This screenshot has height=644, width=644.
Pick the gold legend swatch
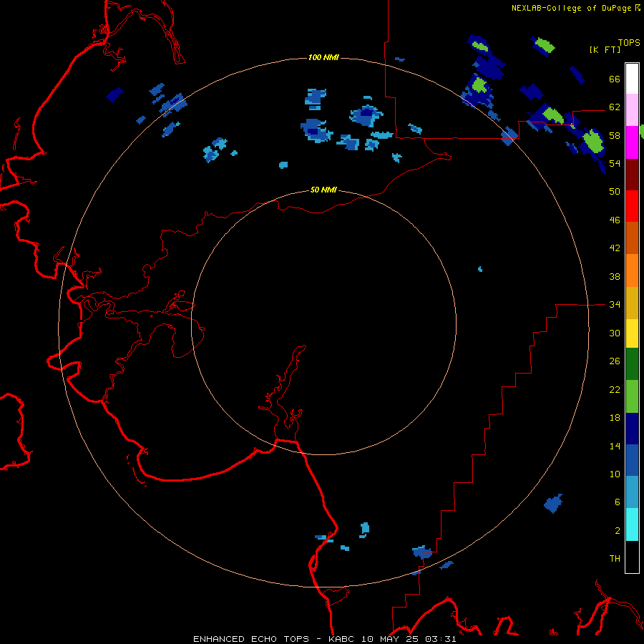[x=632, y=303]
